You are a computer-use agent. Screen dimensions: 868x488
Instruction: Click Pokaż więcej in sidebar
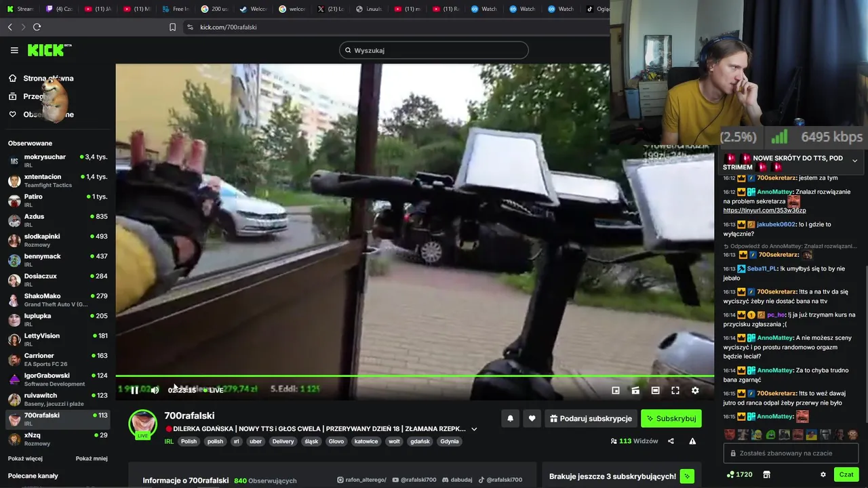pos(25,459)
